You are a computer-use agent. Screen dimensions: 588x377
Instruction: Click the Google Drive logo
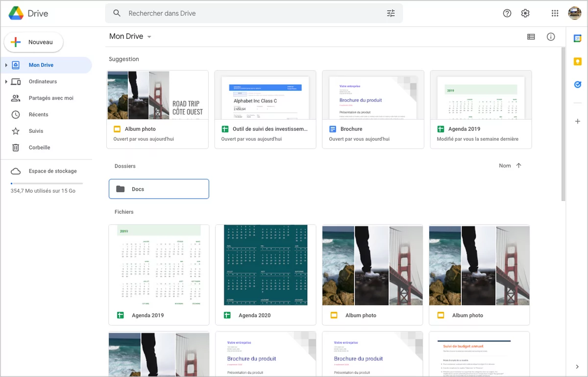16,13
